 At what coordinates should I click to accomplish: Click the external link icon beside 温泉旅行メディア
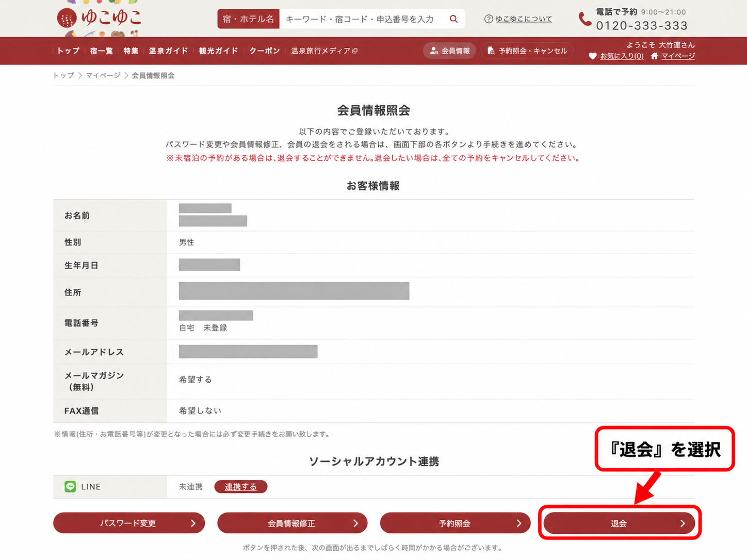pyautogui.click(x=355, y=51)
